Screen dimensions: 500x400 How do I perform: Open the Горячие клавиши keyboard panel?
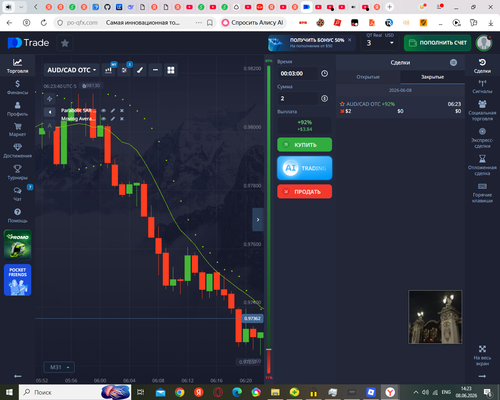click(482, 193)
